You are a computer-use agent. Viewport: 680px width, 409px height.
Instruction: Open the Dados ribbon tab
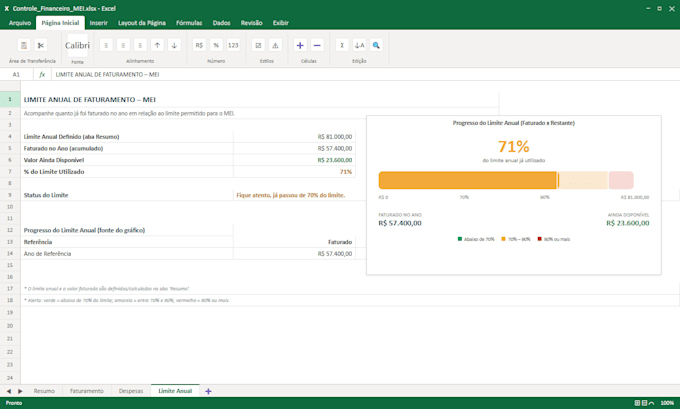coord(221,23)
